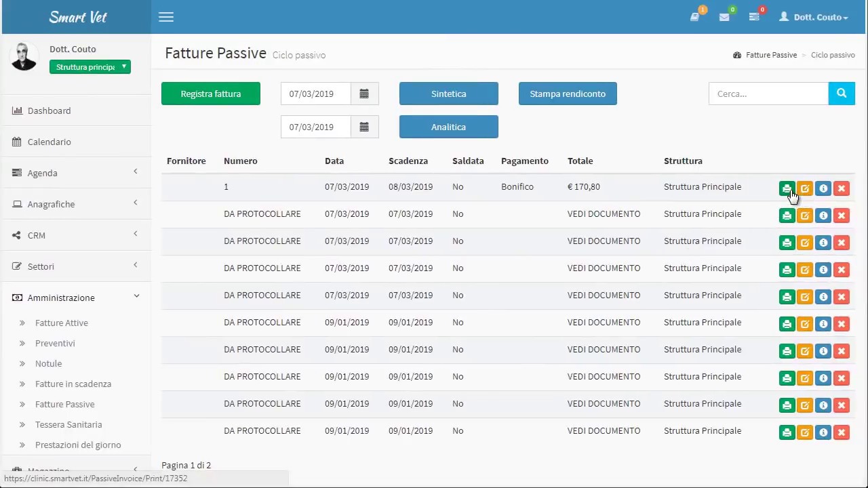Image resolution: width=868 pixels, height=488 pixels.
Task: Show info on the last invoice row
Action: tap(823, 432)
